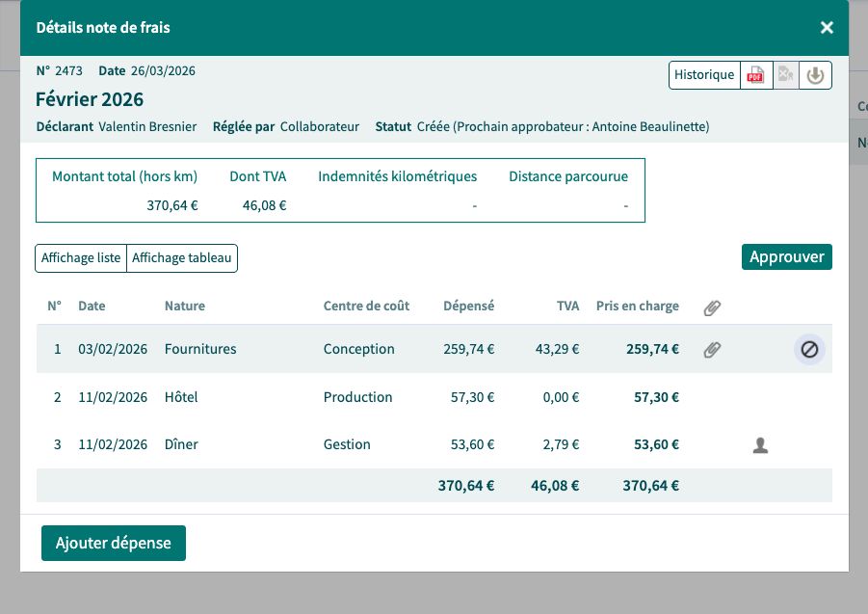Download the expense report with the arrow icon

tap(815, 75)
